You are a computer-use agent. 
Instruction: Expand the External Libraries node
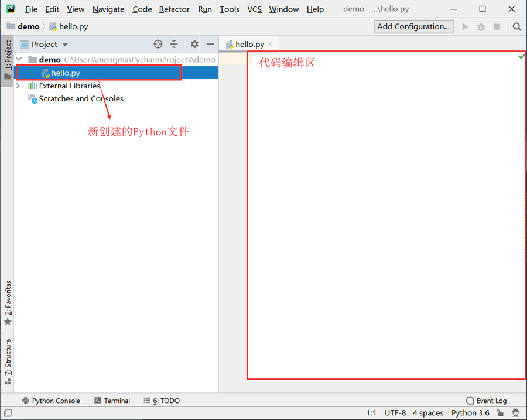(19, 86)
